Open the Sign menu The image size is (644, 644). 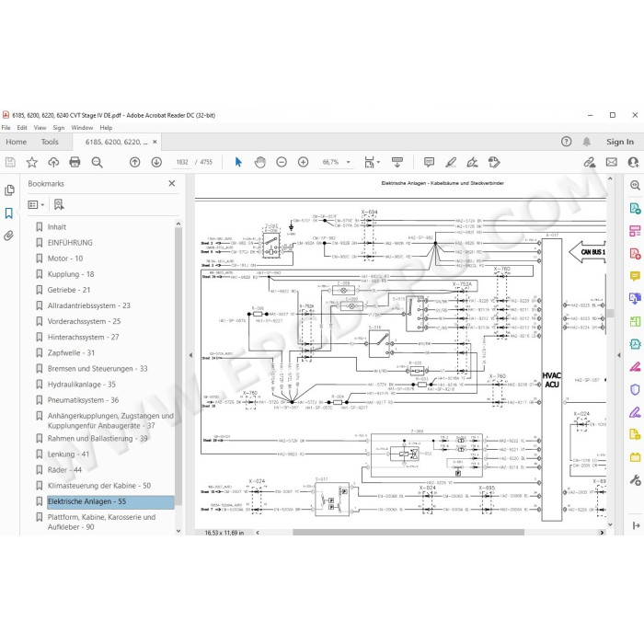tap(59, 128)
